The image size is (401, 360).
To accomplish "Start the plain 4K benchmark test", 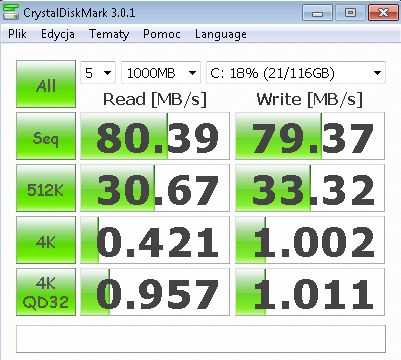I will pos(46,240).
